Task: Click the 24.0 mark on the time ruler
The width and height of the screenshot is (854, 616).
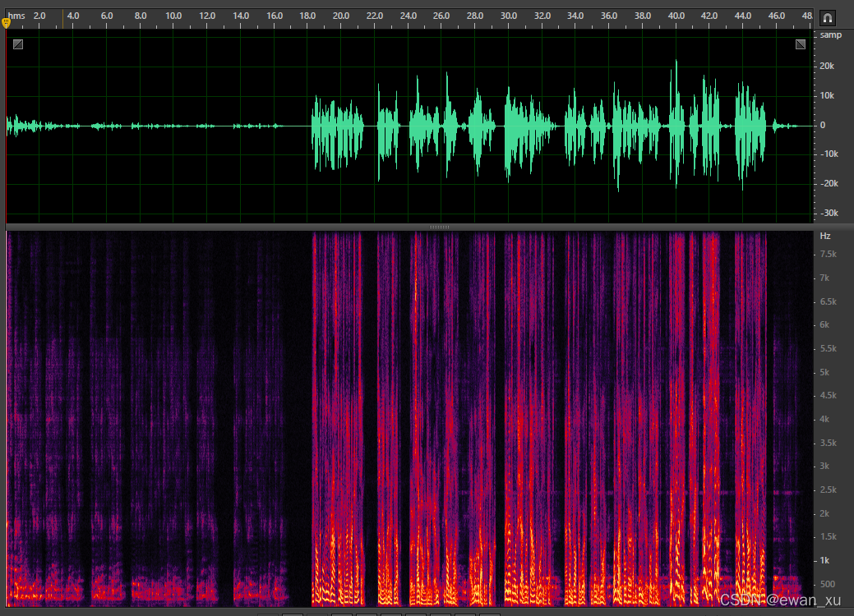Action: tap(408, 16)
